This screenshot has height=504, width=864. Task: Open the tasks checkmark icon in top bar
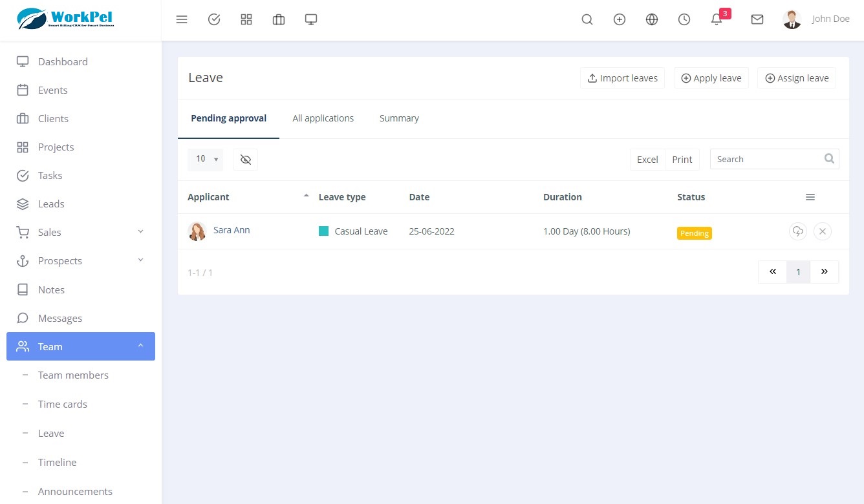pos(214,20)
